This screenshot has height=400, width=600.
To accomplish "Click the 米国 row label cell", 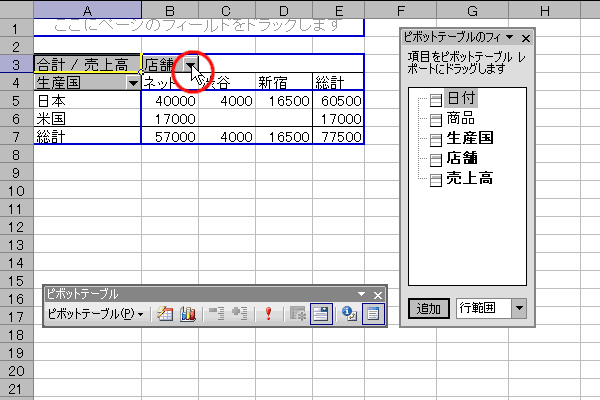I will 87,119.
